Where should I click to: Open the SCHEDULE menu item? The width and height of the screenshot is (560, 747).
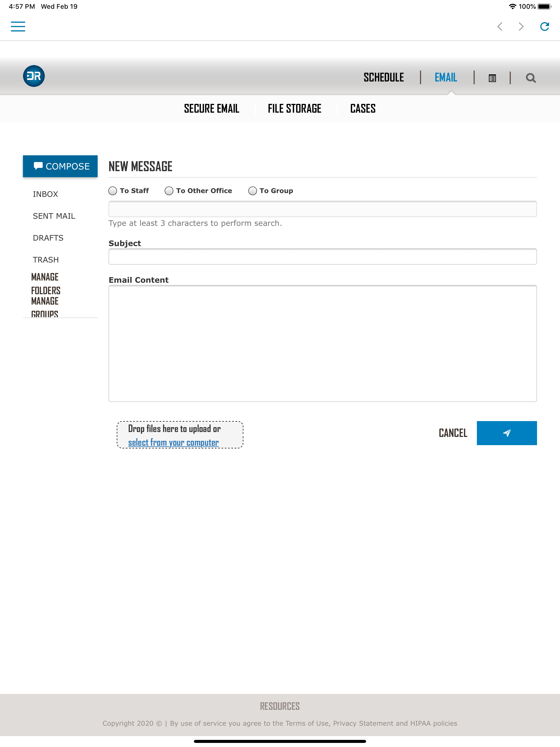384,77
